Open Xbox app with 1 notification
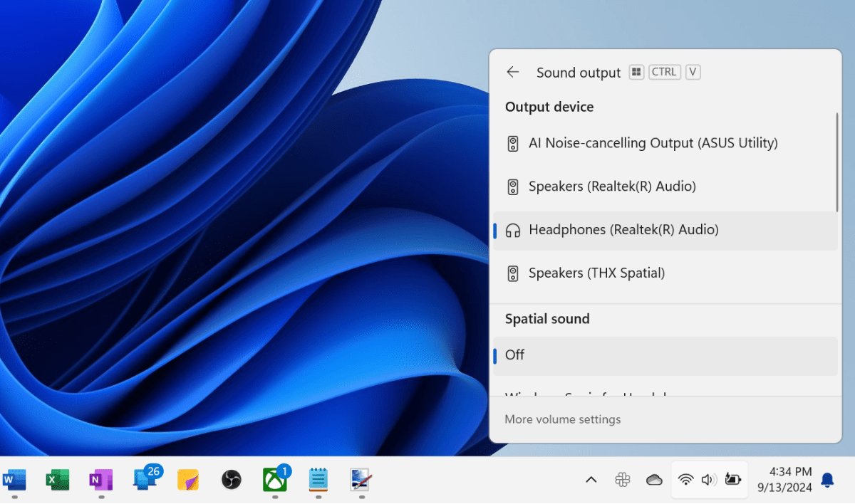The image size is (855, 504). click(276, 478)
